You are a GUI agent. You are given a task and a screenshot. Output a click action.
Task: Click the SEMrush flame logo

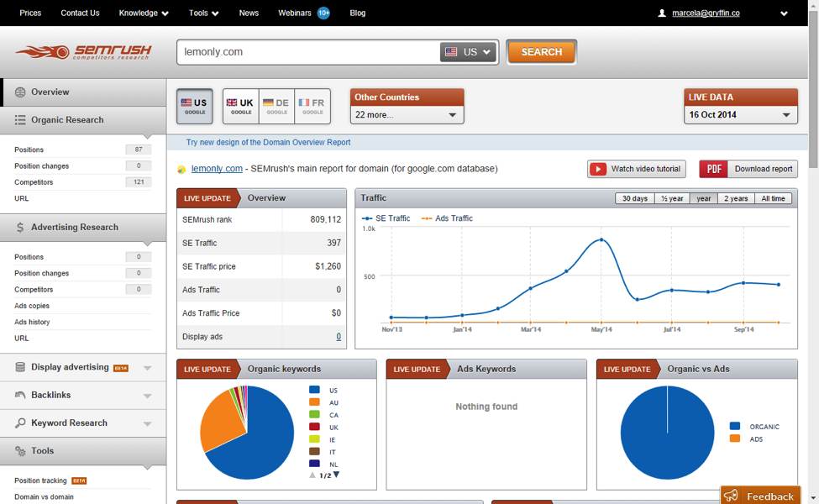(x=83, y=52)
